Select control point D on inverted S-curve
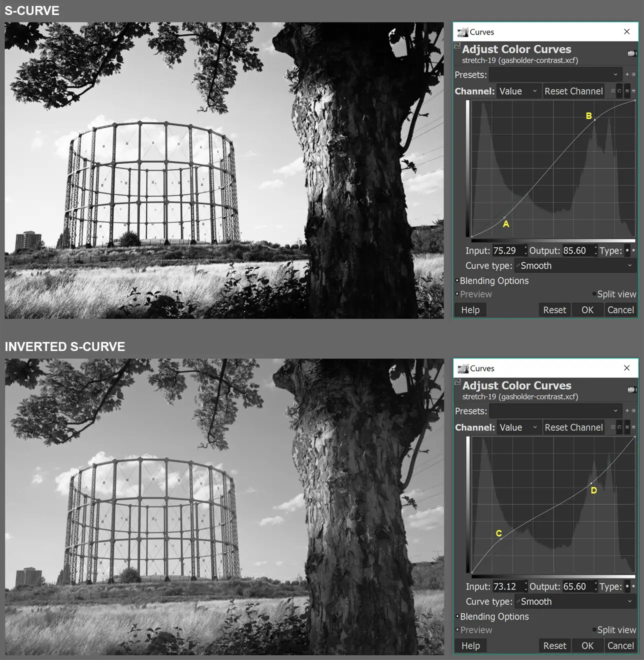 coord(591,483)
